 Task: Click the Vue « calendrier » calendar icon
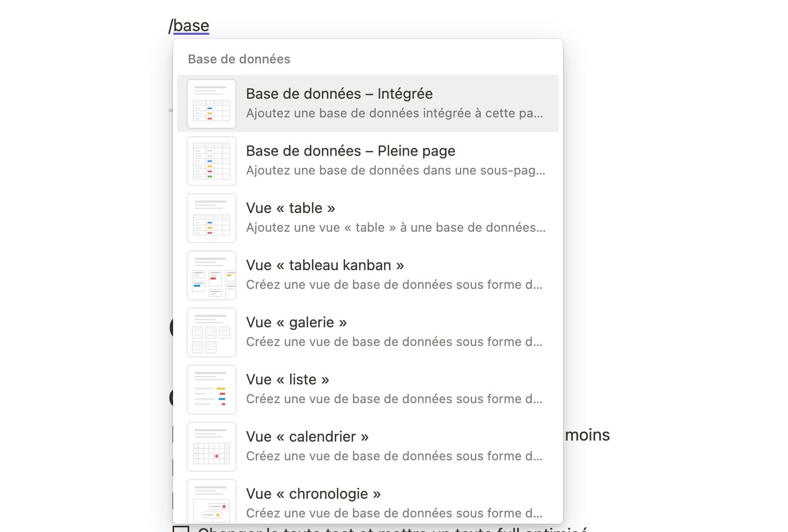(211, 446)
